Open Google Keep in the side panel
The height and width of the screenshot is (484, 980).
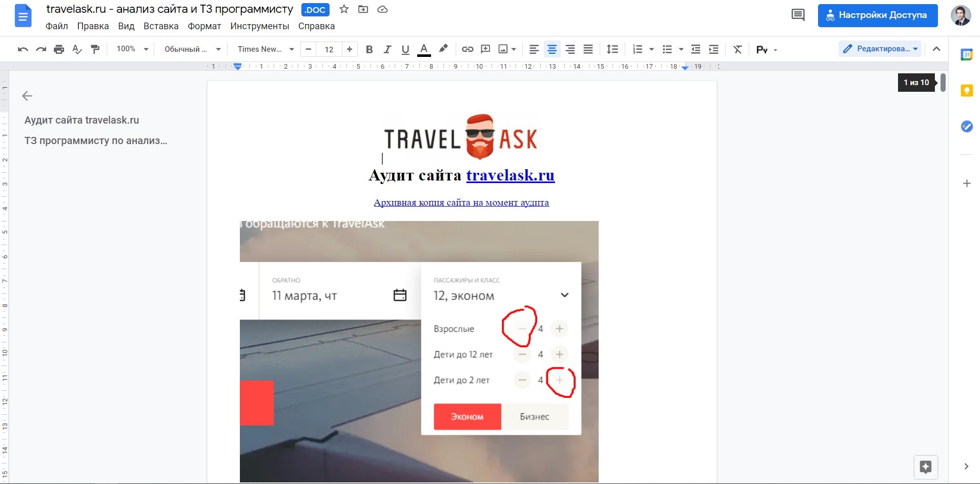968,90
